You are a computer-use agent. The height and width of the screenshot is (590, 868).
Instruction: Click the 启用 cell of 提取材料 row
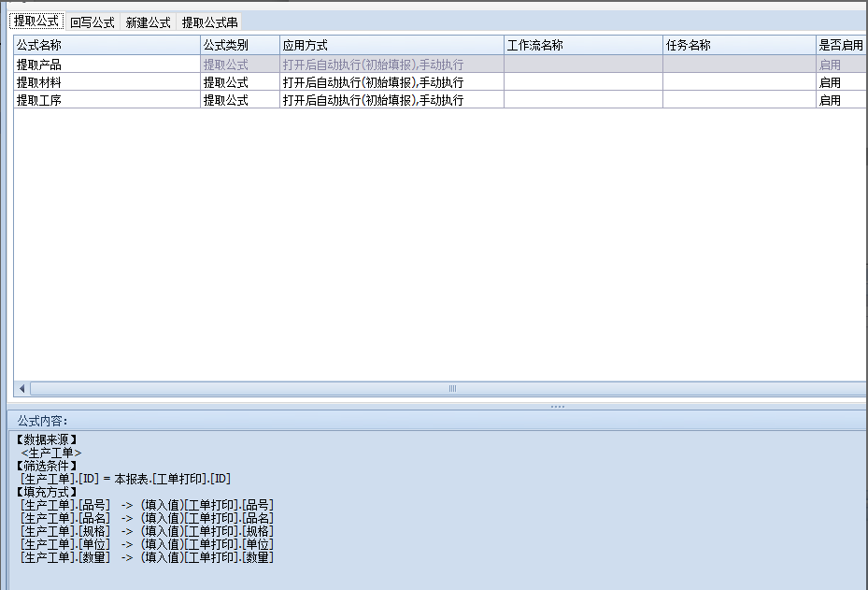pos(830,82)
